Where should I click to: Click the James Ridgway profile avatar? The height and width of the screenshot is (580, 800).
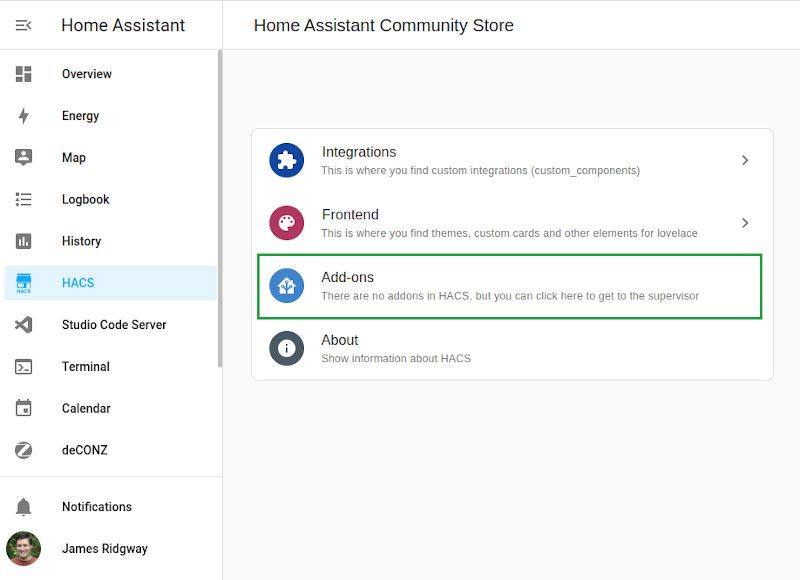[x=24, y=548]
